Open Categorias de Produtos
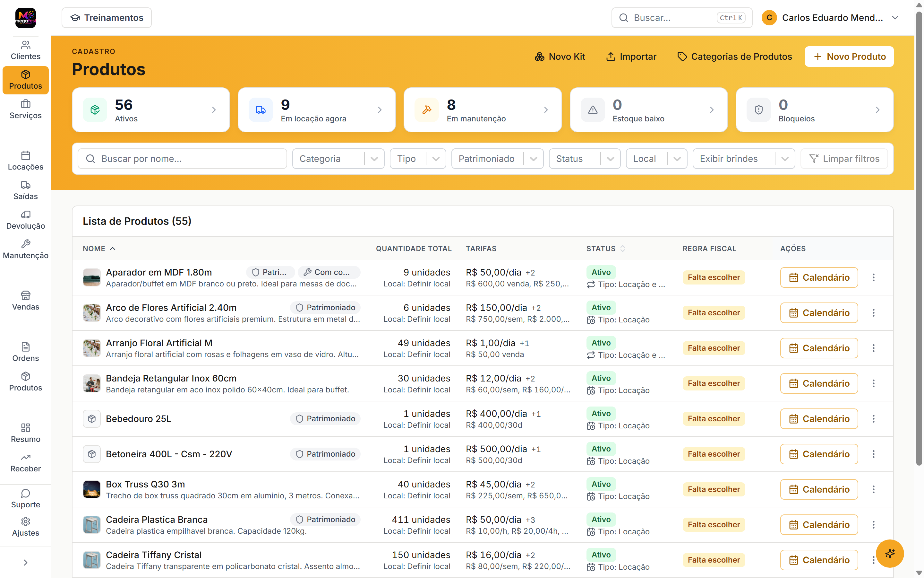This screenshot has width=924, height=578. tap(735, 57)
